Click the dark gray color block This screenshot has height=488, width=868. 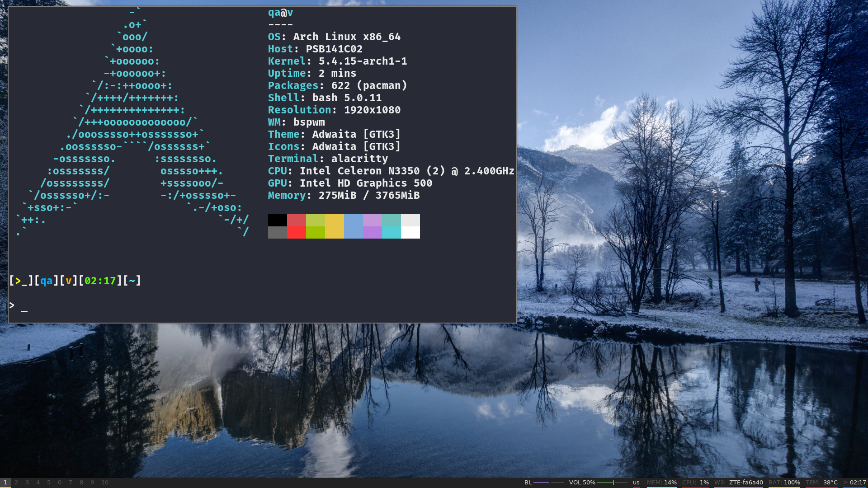[278, 232]
